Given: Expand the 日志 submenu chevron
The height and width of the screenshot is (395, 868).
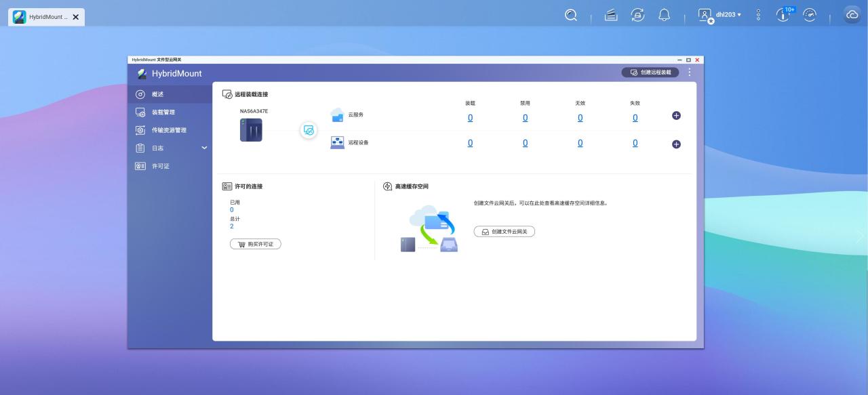Looking at the screenshot, I should [204, 148].
